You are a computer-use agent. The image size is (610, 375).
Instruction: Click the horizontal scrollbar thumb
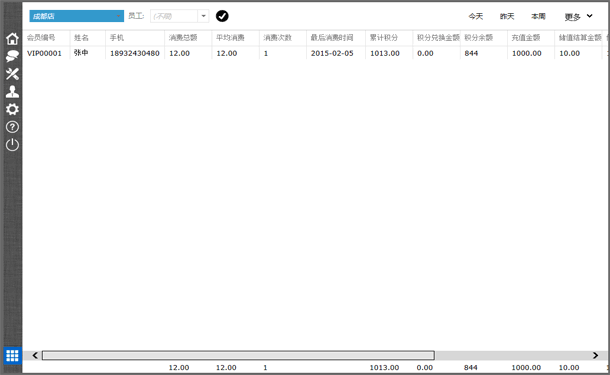click(x=238, y=355)
